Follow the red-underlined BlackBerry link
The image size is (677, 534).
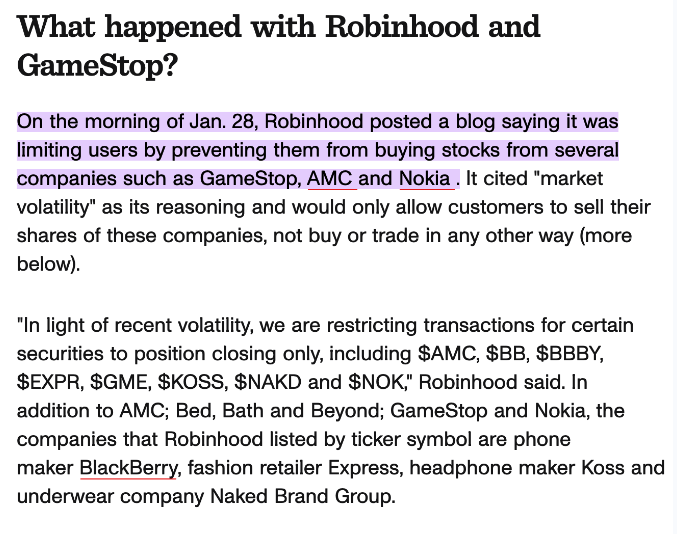[128, 467]
